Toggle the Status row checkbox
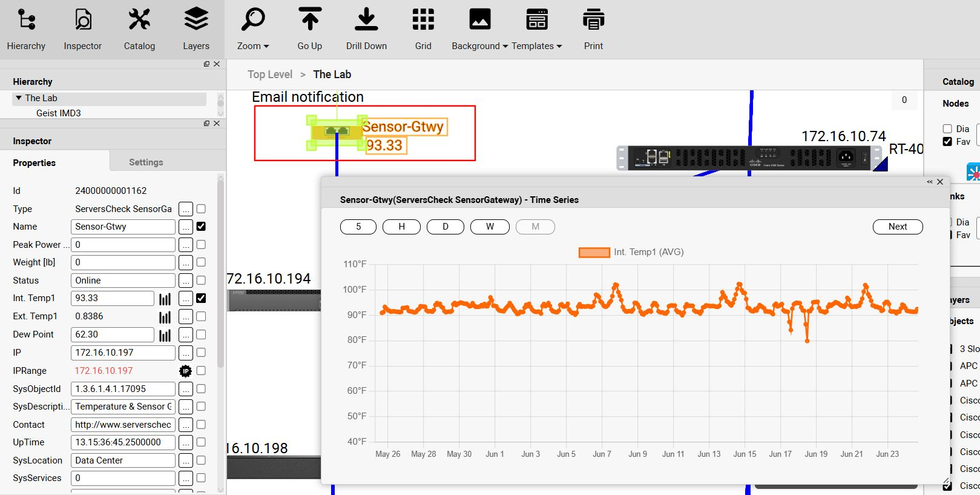 [x=201, y=280]
